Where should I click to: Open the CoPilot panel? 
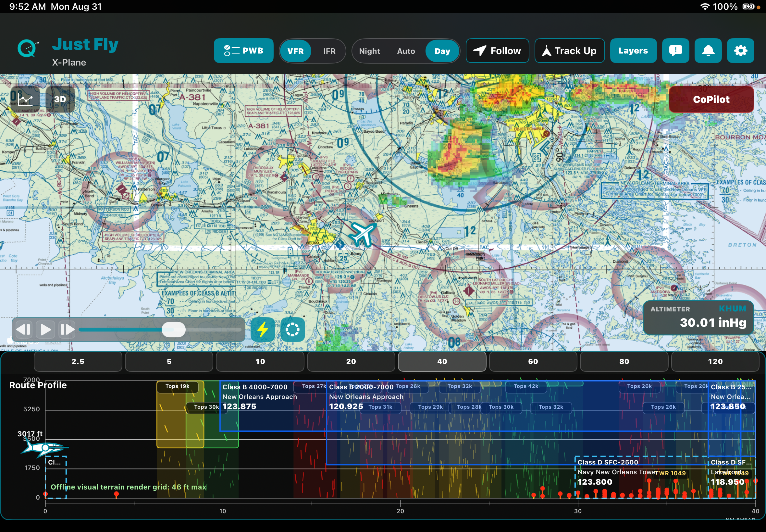711,99
